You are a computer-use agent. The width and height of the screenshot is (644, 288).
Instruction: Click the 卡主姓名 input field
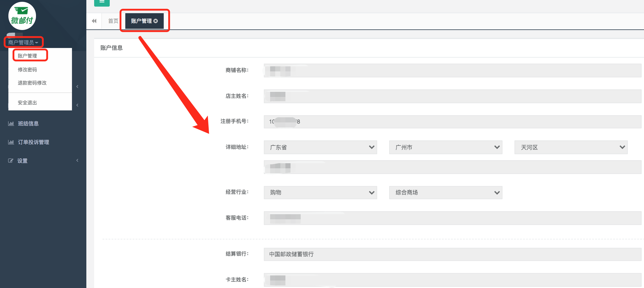click(452, 280)
